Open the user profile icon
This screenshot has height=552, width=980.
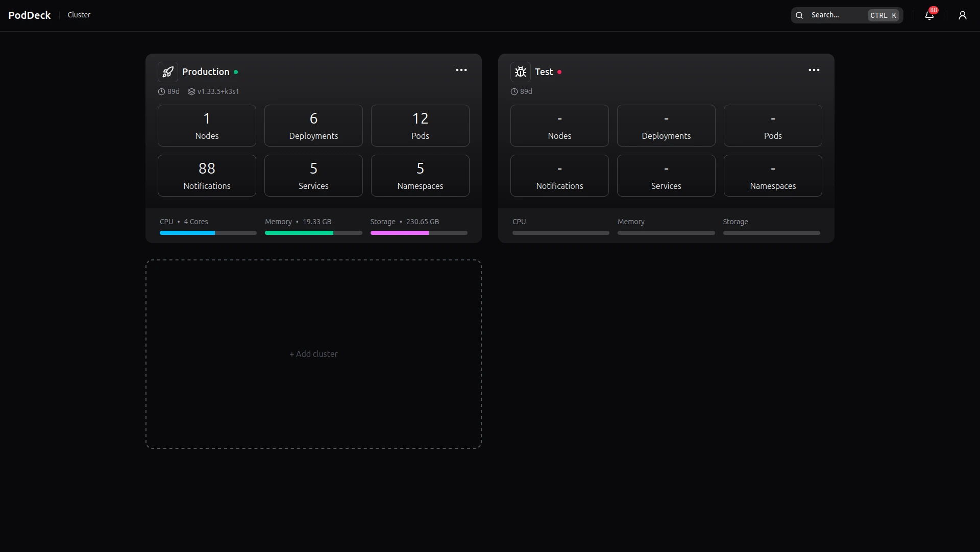pos(962,15)
